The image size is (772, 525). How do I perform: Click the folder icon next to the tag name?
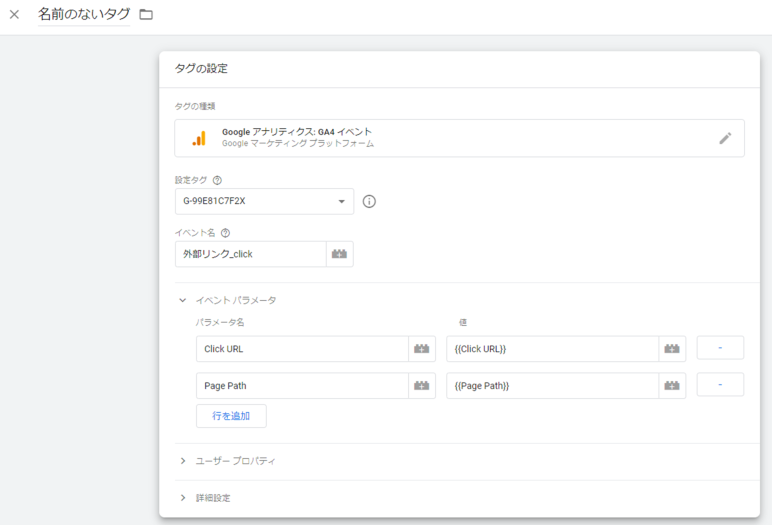[x=146, y=15]
